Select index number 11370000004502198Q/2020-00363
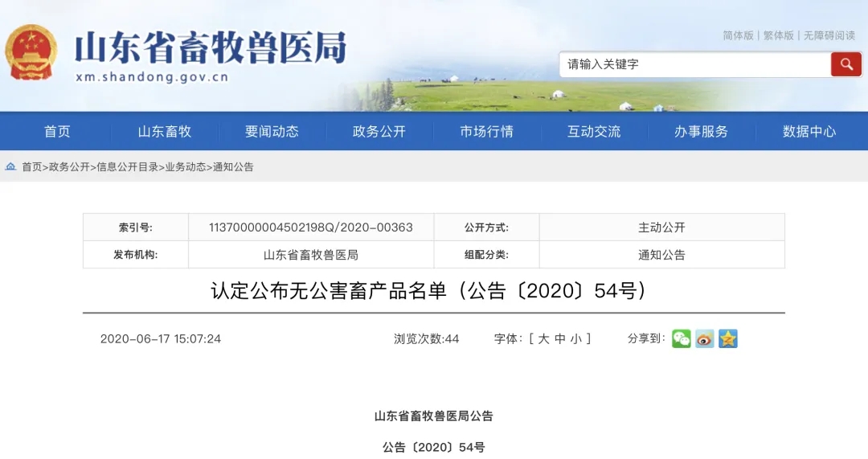Screen dimensions: 868x459 coord(310,227)
